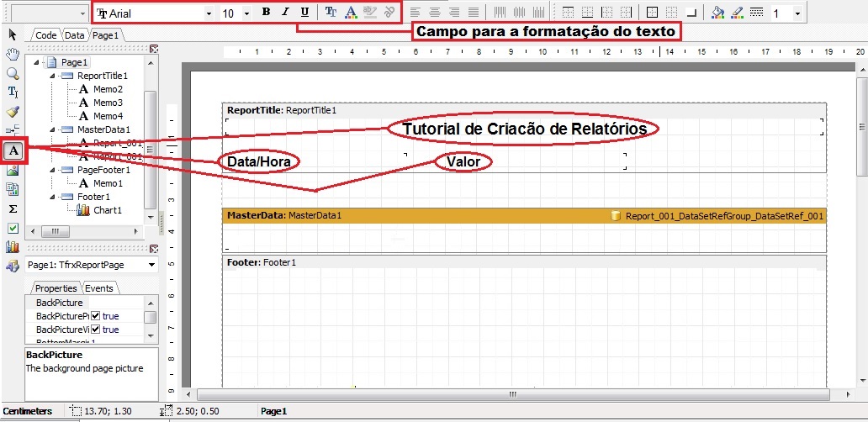This screenshot has width=868, height=422.
Task: Click the All Frame Lines icon
Action: click(652, 12)
